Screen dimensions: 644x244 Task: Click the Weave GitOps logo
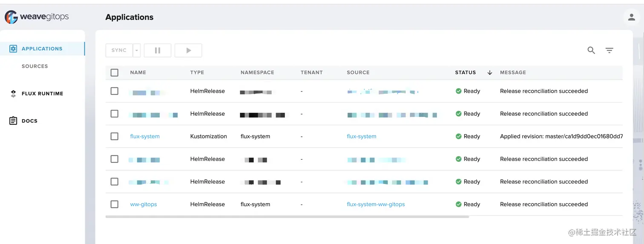[x=37, y=17]
